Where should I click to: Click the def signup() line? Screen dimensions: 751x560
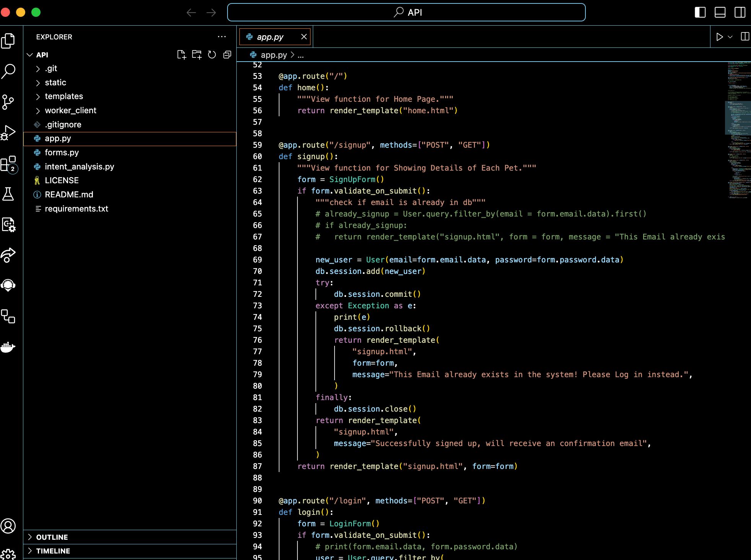pos(308,156)
